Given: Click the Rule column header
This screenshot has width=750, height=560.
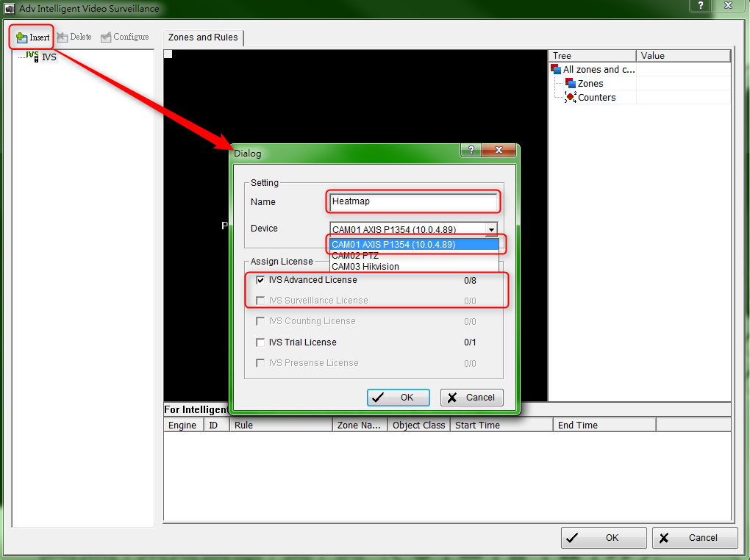Looking at the screenshot, I should 281,426.
